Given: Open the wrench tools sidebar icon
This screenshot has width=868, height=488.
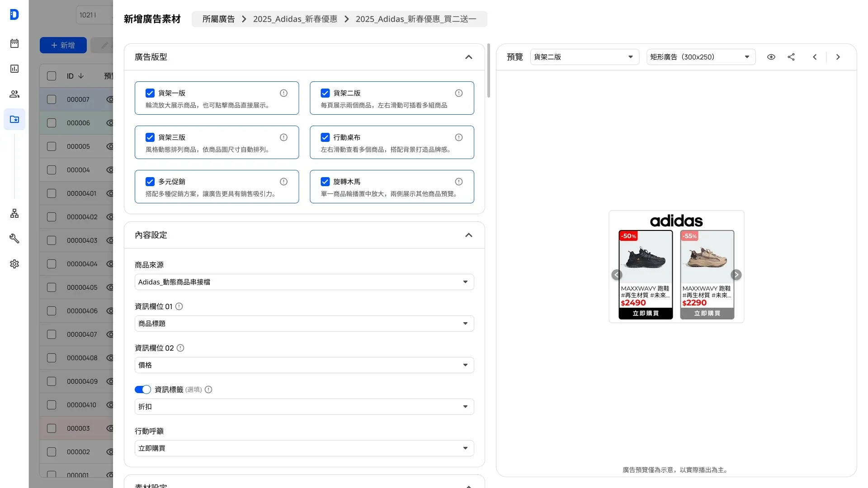Looking at the screenshot, I should point(14,239).
